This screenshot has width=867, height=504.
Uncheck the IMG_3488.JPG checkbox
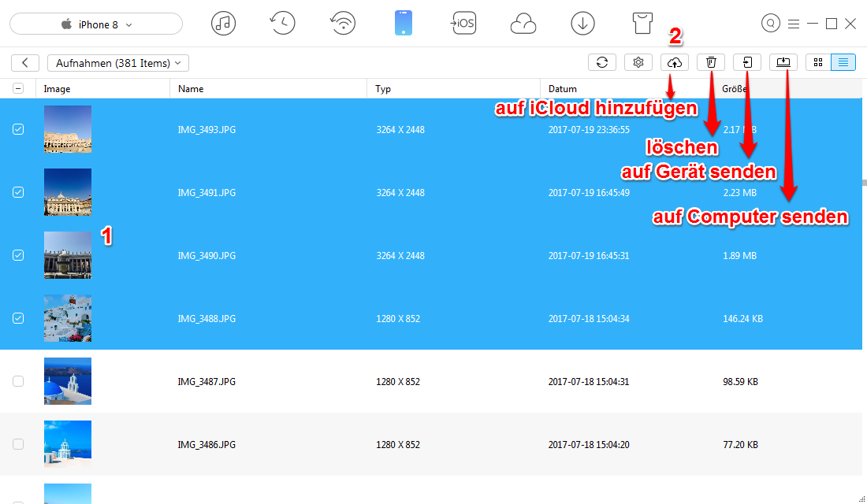click(x=18, y=318)
